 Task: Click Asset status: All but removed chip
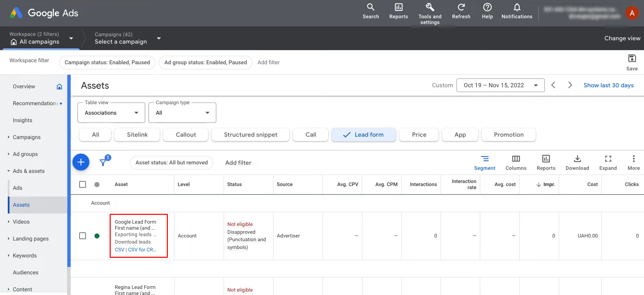pos(172,163)
